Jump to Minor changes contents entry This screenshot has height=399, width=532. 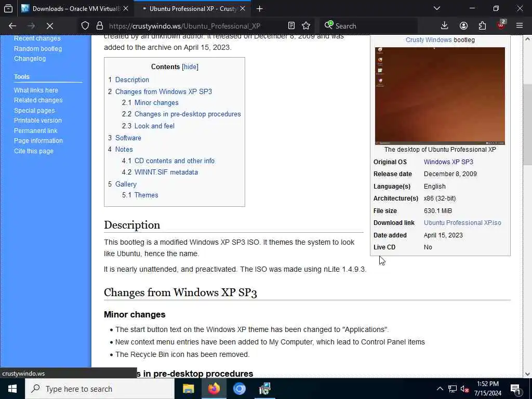156,102
